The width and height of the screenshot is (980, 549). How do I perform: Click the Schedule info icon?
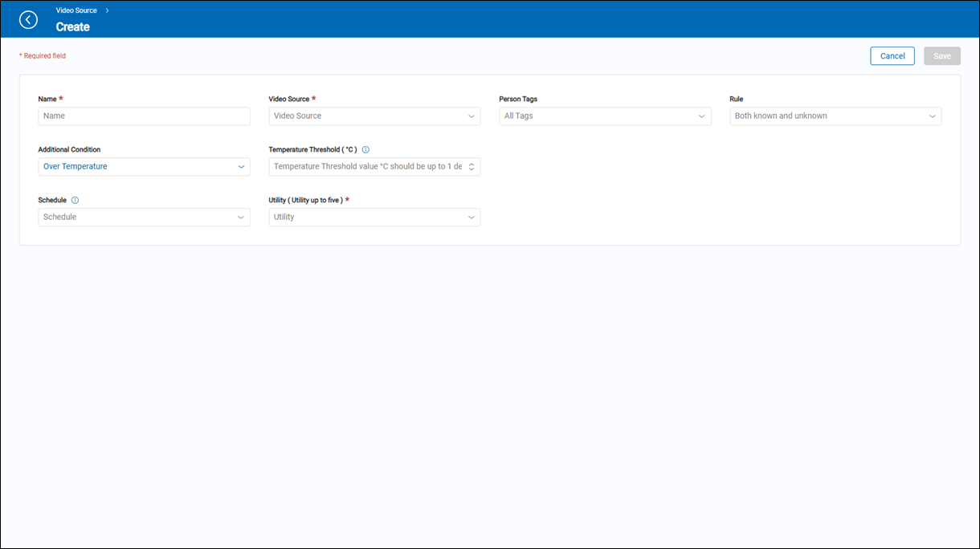click(x=75, y=200)
